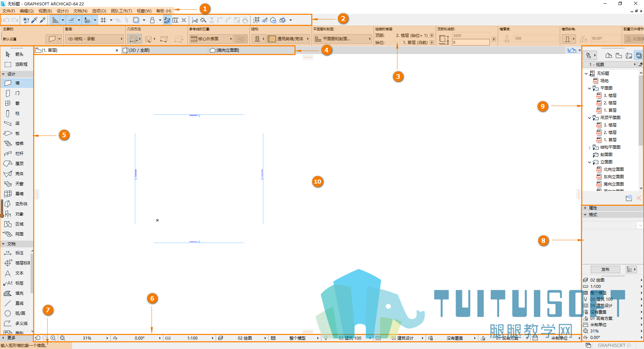Click the 更多 button at toolbox bottom
The height and width of the screenshot is (349, 644).
[16, 338]
